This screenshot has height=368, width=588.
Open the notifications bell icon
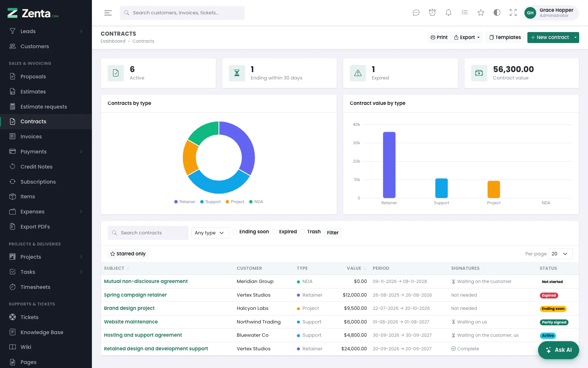coord(448,13)
